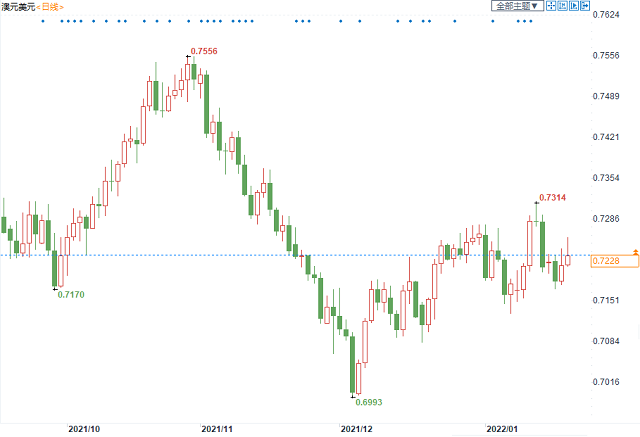Click the second toolbar icon beside crosshair

tap(563, 6)
